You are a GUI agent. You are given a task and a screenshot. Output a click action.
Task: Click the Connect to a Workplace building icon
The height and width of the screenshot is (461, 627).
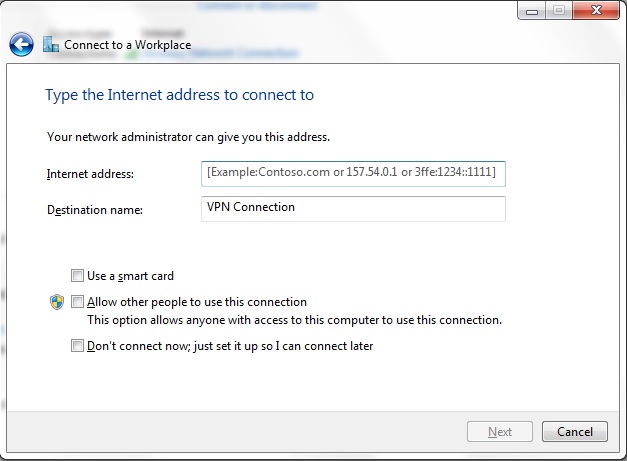(51, 44)
